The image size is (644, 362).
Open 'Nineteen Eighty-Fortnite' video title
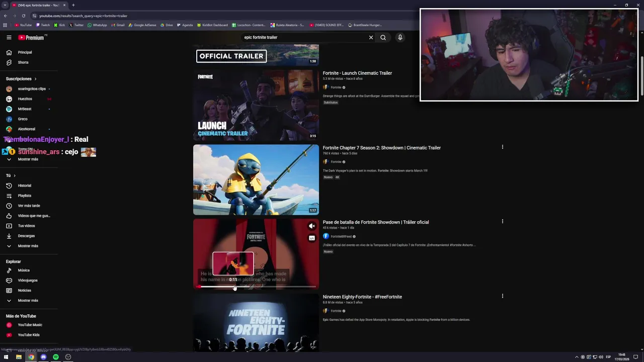click(x=362, y=297)
